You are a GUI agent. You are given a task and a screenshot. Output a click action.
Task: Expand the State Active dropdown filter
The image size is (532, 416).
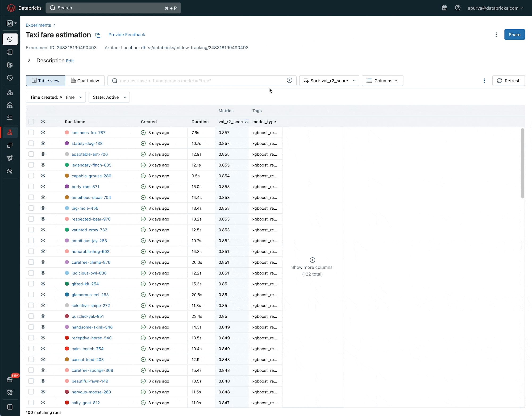pyautogui.click(x=109, y=97)
